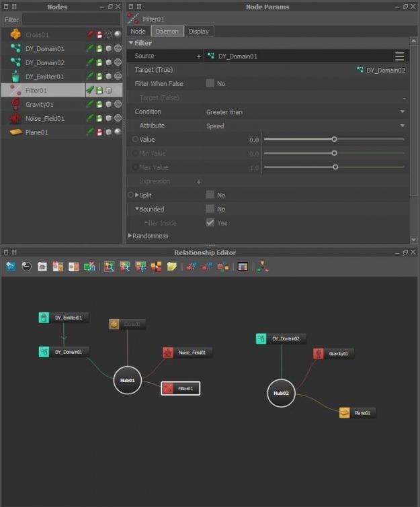Toggle the Filter When False checkbox
This screenshot has height=507, width=420.
pos(210,83)
